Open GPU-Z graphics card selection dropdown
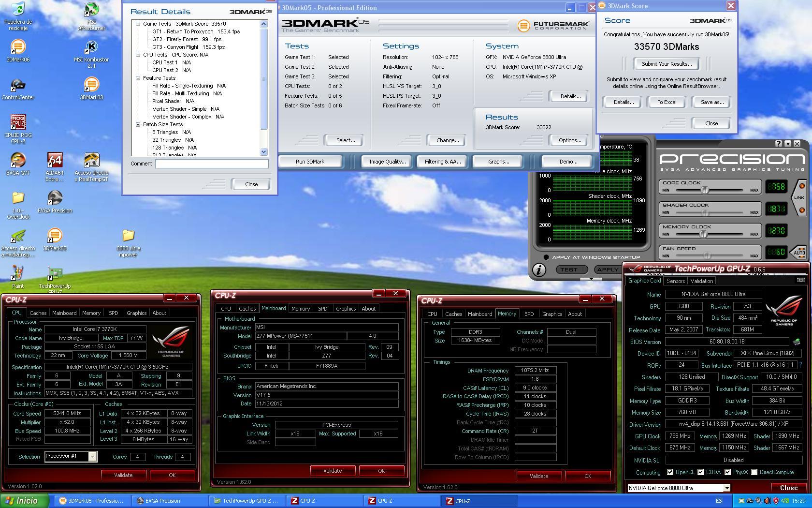 tap(726, 488)
